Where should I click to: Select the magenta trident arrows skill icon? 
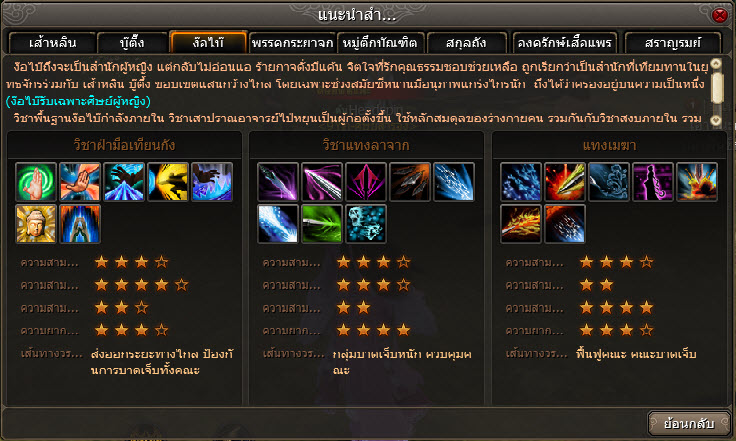click(366, 182)
